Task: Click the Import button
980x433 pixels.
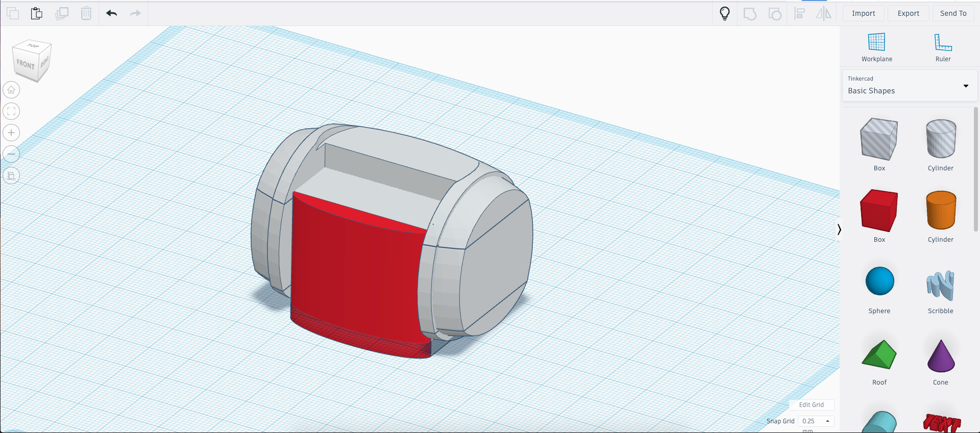Action: point(863,13)
